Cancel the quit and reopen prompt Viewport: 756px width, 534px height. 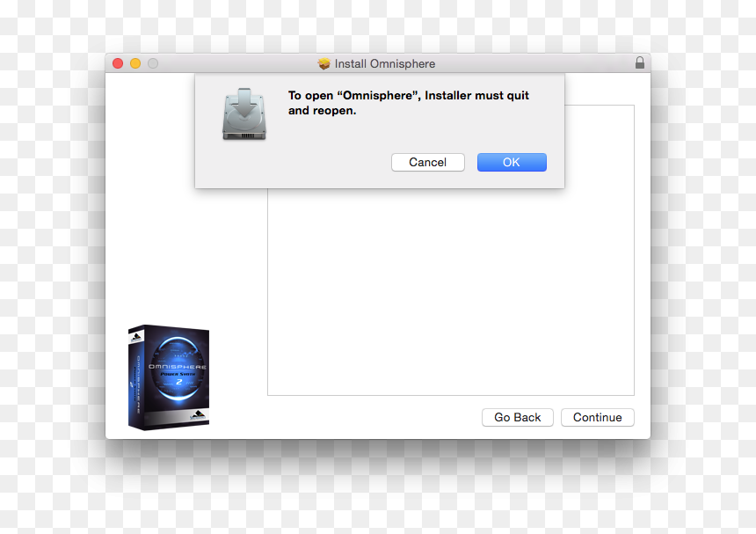(427, 162)
